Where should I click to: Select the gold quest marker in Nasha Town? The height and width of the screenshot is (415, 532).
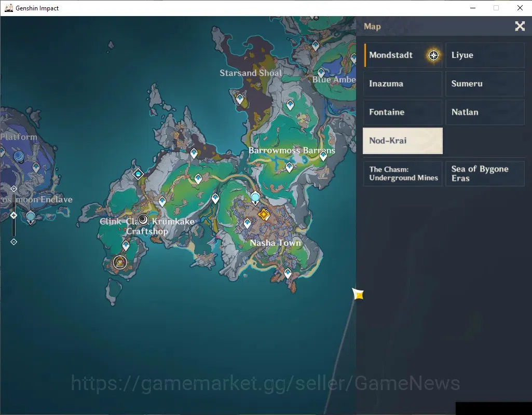(264, 215)
